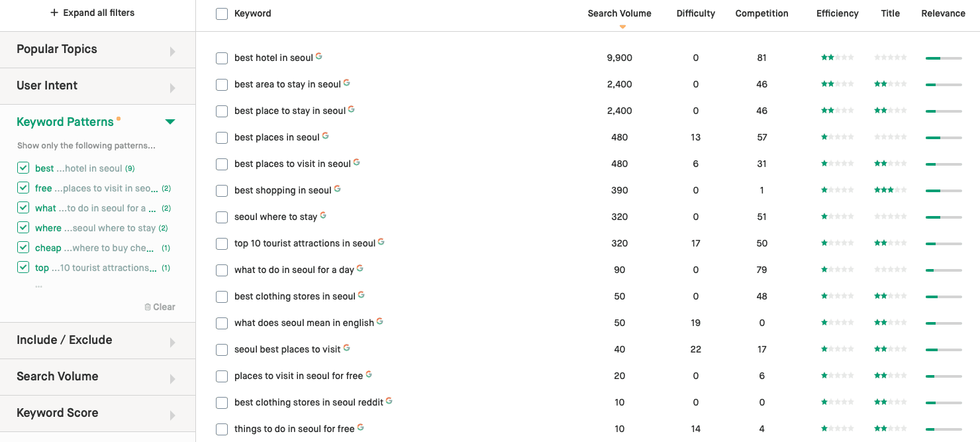Click Google icon after 'seoul where to stay'

pyautogui.click(x=323, y=215)
